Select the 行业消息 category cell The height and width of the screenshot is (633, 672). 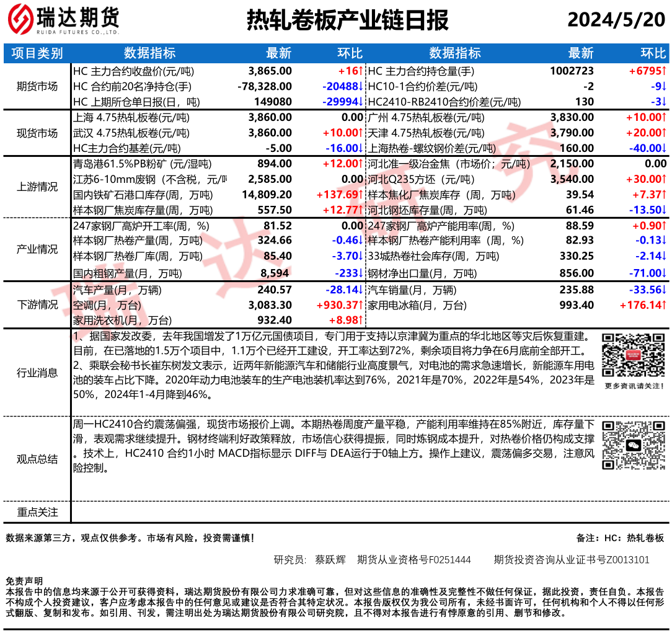coord(37,373)
